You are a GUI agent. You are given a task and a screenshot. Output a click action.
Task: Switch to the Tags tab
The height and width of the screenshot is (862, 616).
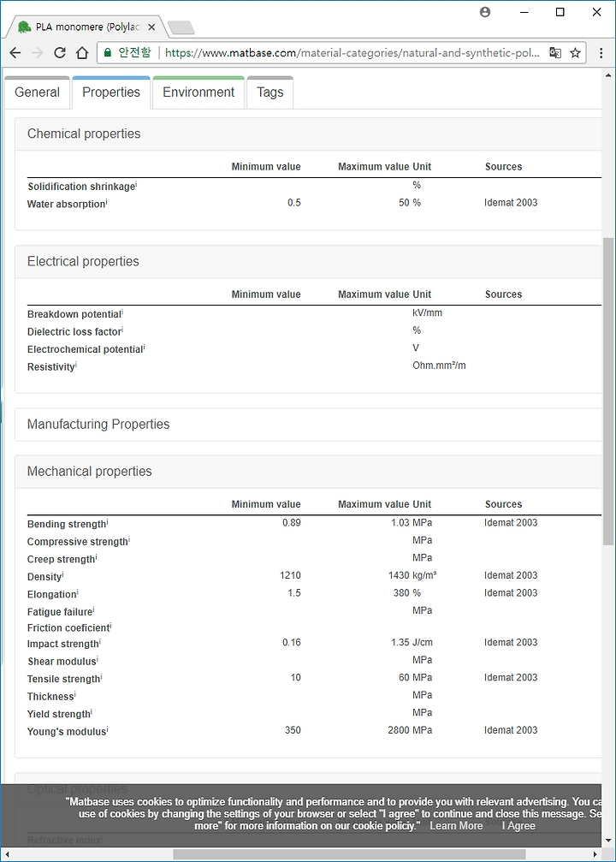pyautogui.click(x=269, y=92)
